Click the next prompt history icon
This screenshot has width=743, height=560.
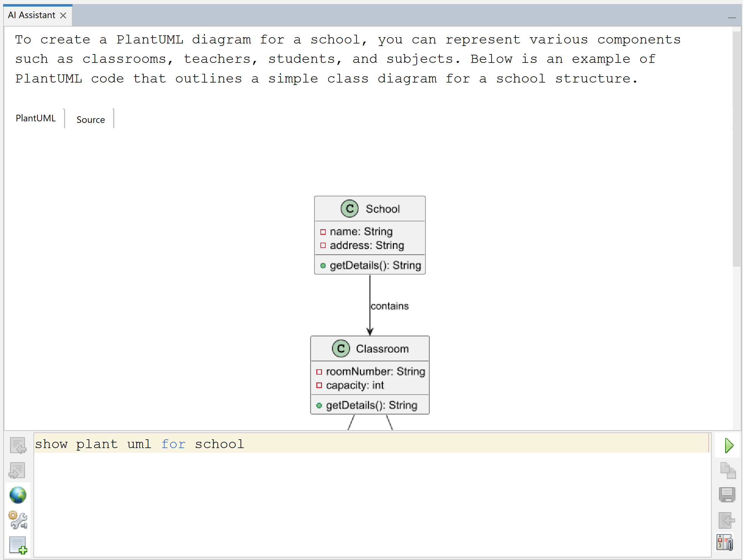17,470
